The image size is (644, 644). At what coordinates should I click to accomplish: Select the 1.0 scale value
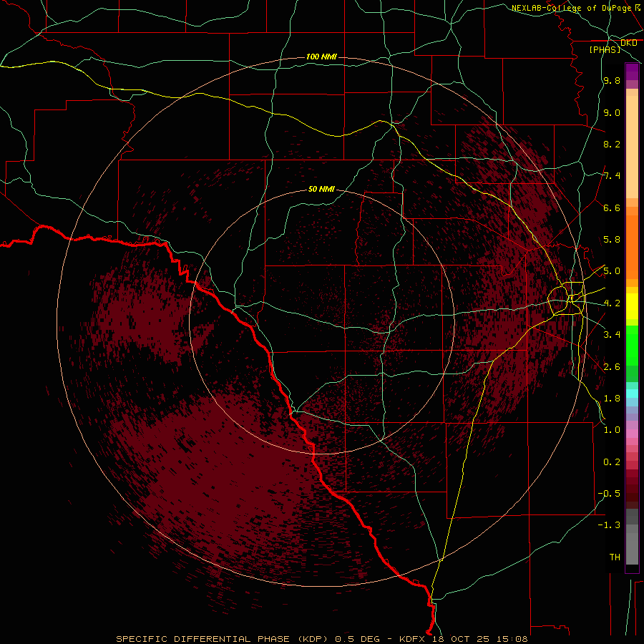coord(612,430)
